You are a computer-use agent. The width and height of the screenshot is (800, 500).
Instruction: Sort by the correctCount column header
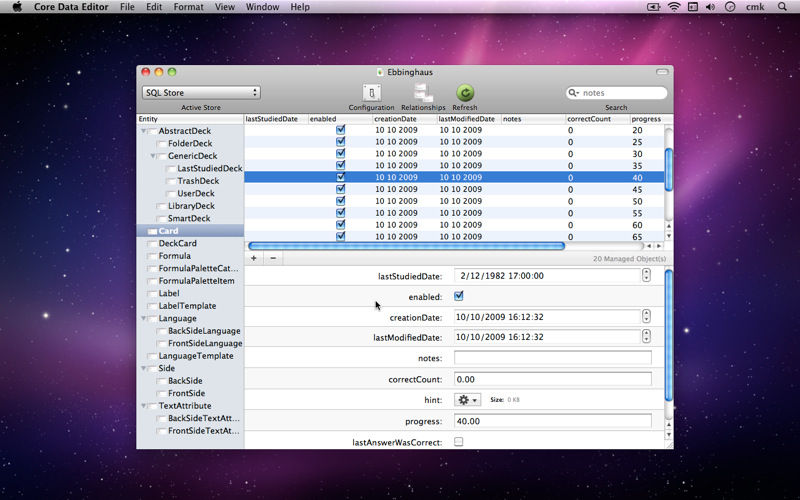click(x=597, y=119)
